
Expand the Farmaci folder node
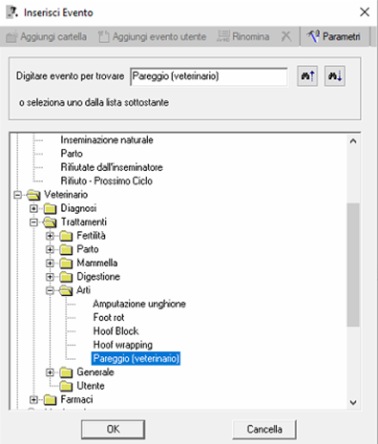pyautogui.click(x=34, y=400)
